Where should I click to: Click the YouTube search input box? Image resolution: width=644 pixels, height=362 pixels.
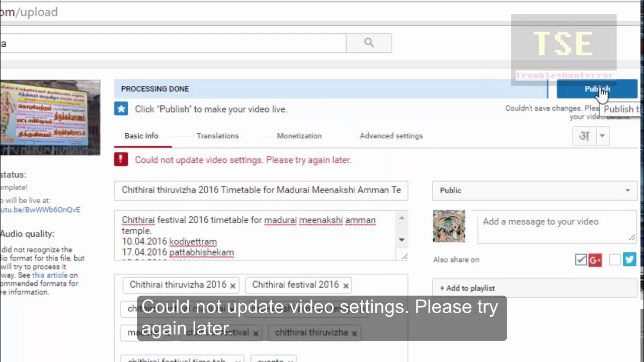pyautogui.click(x=173, y=43)
